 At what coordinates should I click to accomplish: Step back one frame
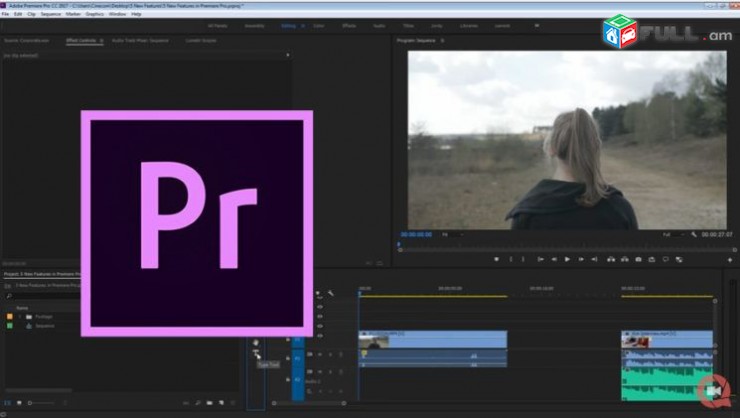coord(554,259)
